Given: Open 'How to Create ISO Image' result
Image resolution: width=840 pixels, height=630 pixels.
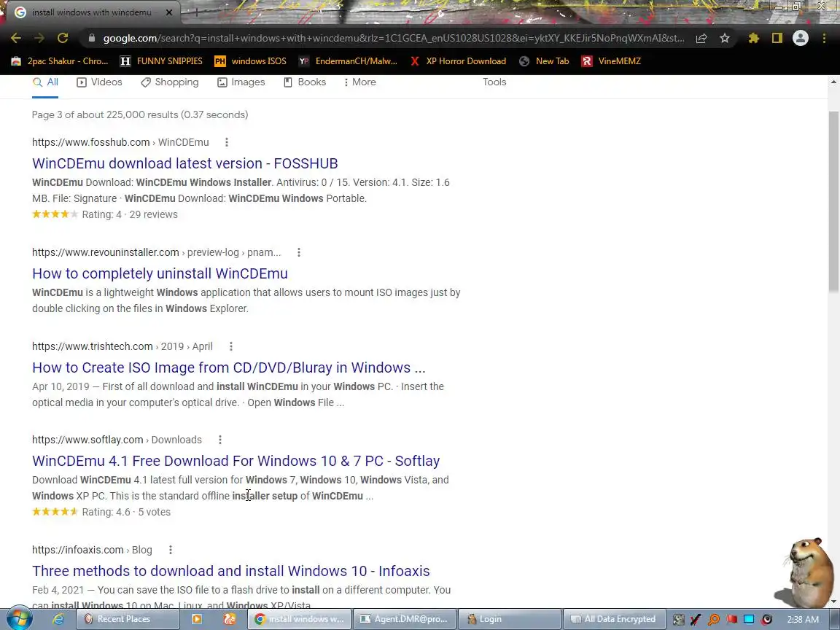Looking at the screenshot, I should [229, 367].
